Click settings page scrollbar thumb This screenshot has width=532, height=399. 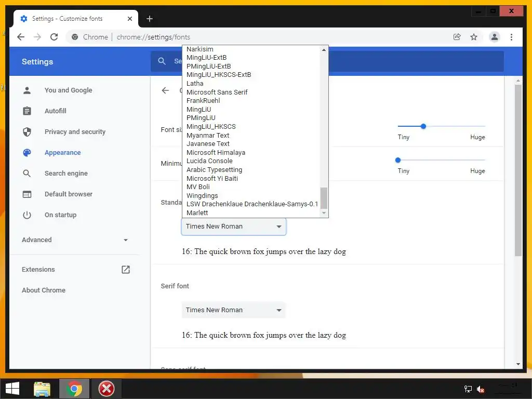click(518, 170)
